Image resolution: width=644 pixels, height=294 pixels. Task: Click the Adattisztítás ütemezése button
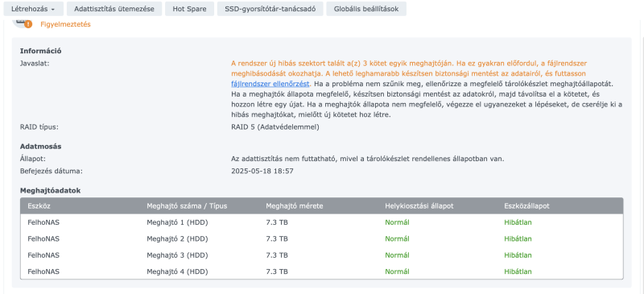(114, 9)
